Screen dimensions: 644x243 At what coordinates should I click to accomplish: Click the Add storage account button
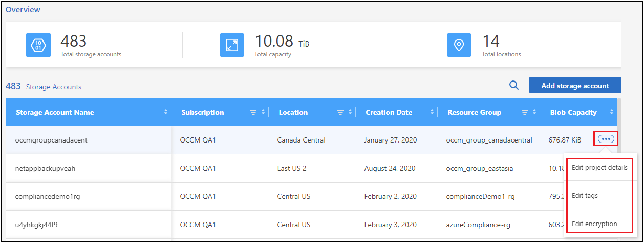click(575, 86)
